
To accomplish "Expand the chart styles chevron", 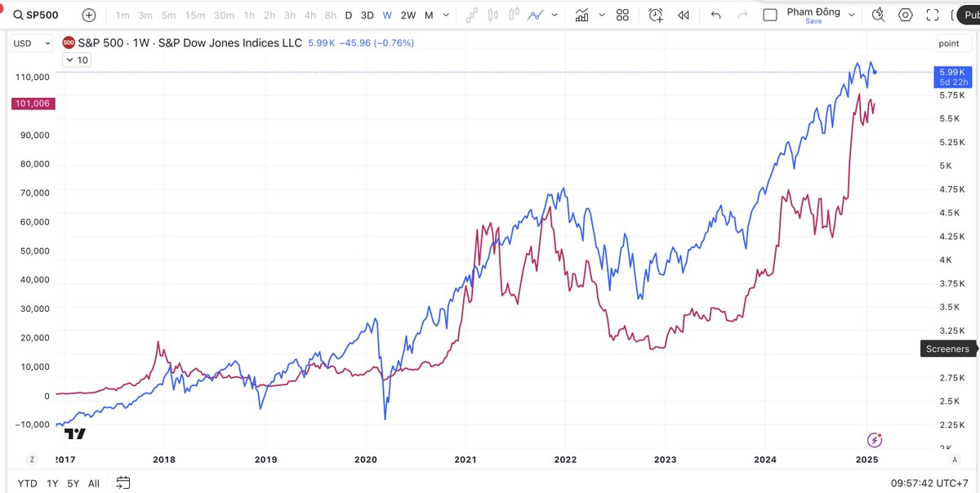I will point(553,15).
